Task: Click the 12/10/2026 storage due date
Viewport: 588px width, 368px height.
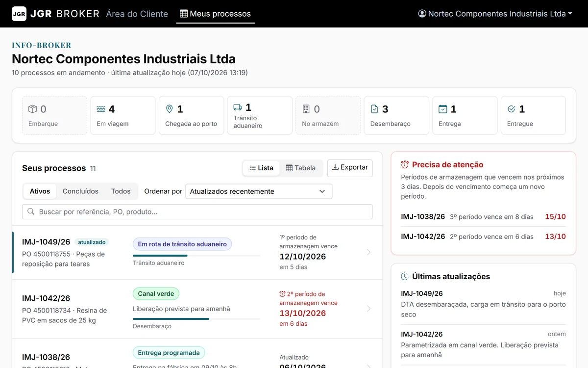Action: click(302, 257)
